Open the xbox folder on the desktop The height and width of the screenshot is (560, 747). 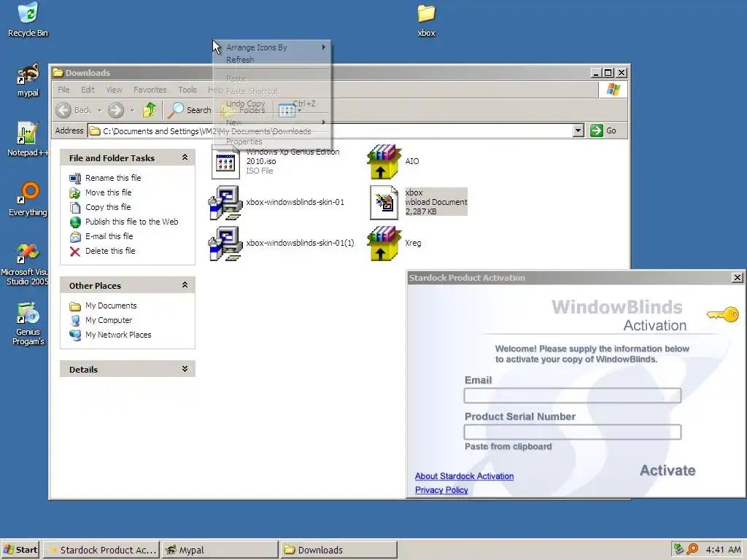point(426,20)
